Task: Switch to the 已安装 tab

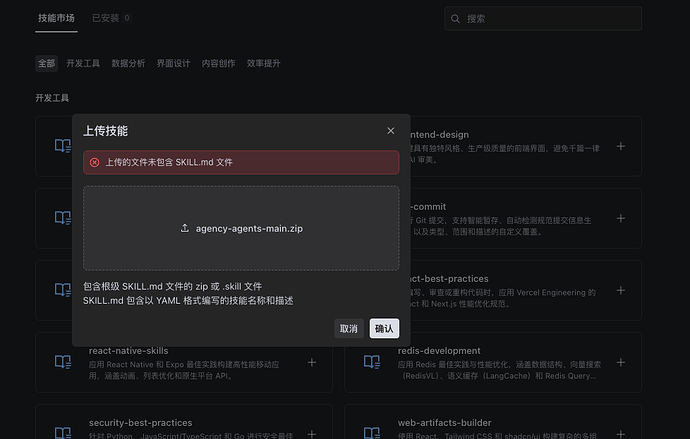Action: point(110,18)
